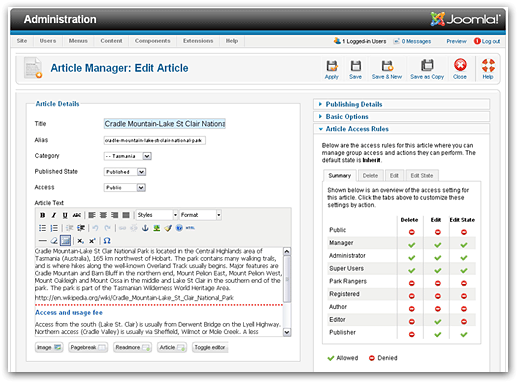The height and width of the screenshot is (385, 518).
Task: Clean up messy code icon
Action: (168, 228)
